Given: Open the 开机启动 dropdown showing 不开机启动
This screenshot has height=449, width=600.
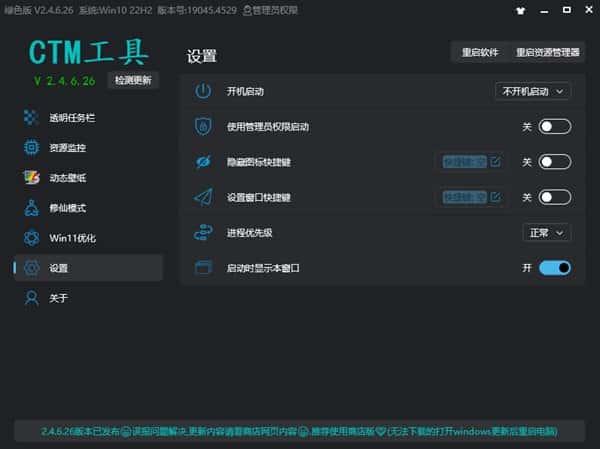Looking at the screenshot, I should pos(533,91).
